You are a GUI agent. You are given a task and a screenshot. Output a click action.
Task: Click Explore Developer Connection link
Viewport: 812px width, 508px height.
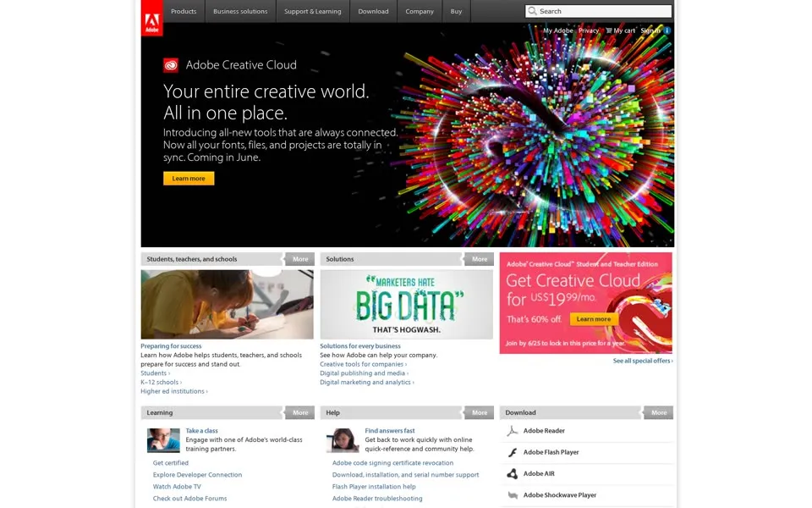pyautogui.click(x=197, y=475)
